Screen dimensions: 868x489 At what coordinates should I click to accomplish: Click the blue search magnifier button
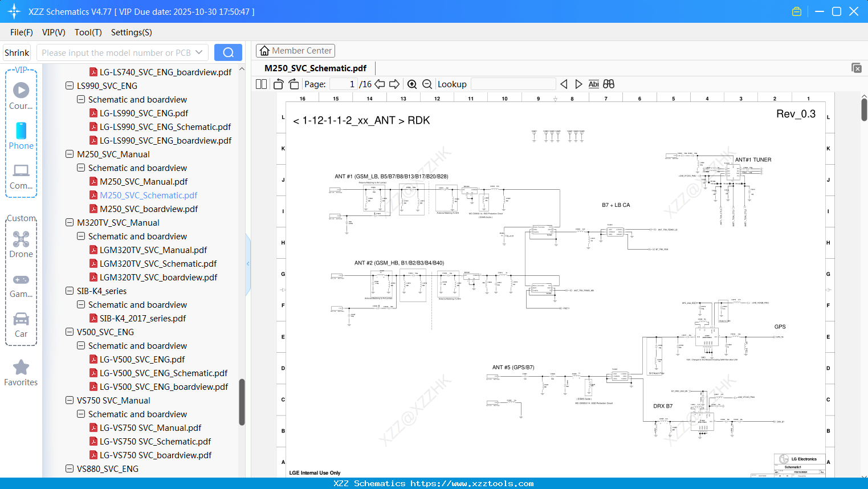tap(228, 52)
